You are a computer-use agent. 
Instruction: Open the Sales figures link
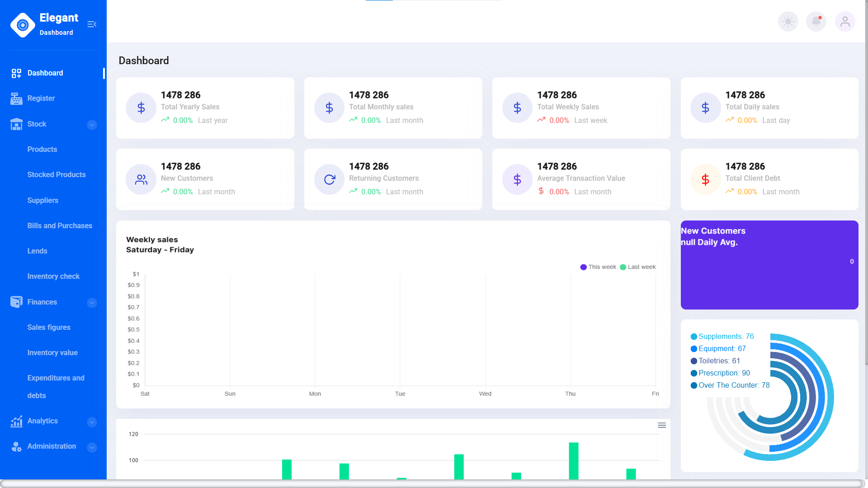(49, 327)
